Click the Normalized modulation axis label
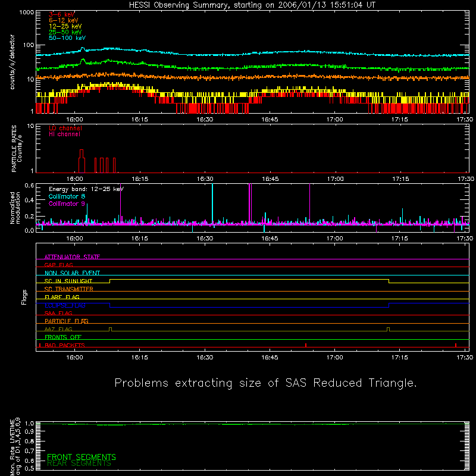The image size is (476, 476). pyautogui.click(x=14, y=208)
